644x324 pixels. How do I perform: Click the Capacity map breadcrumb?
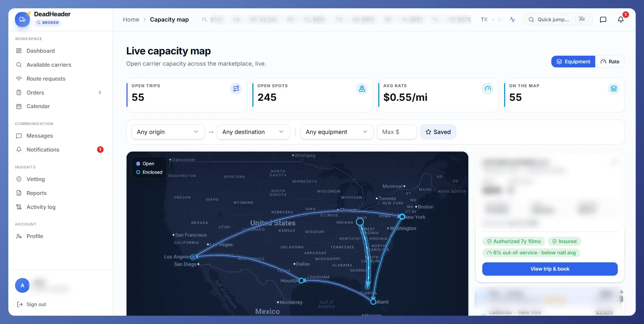[x=169, y=20]
